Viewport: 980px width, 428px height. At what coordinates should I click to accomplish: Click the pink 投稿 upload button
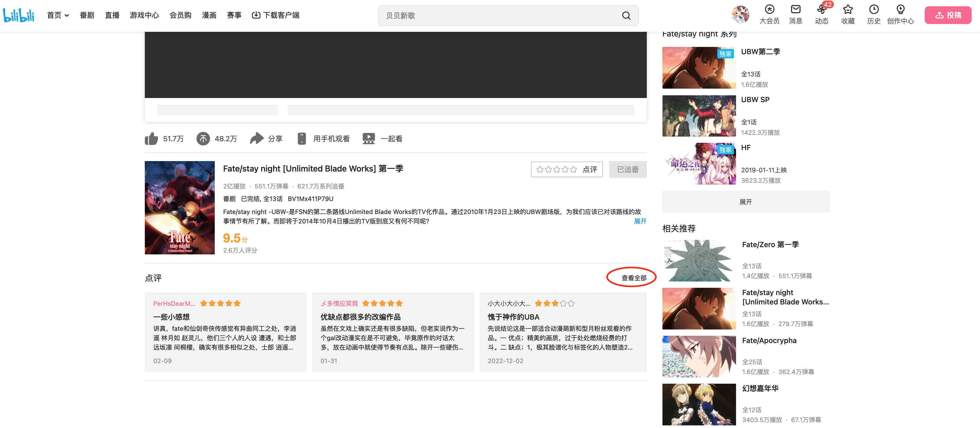pyautogui.click(x=948, y=15)
